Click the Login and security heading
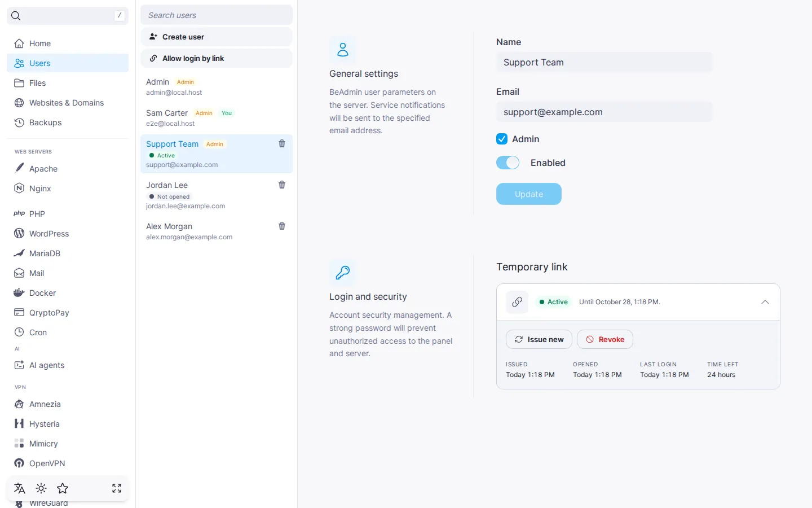This screenshot has width=812, height=508. tap(368, 297)
